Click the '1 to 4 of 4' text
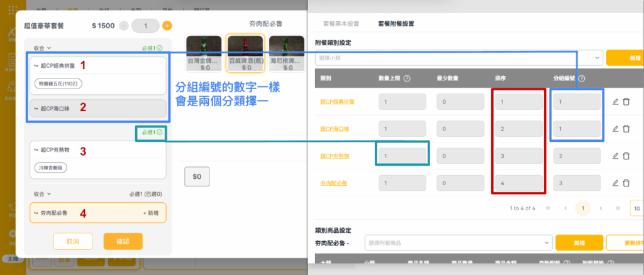This screenshot has width=644, height=275. click(x=523, y=208)
